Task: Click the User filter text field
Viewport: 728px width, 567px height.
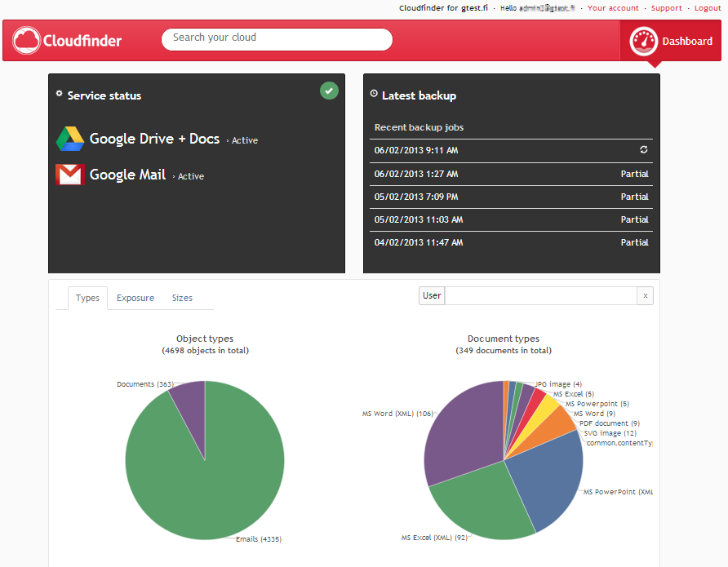Action: pyautogui.click(x=540, y=296)
